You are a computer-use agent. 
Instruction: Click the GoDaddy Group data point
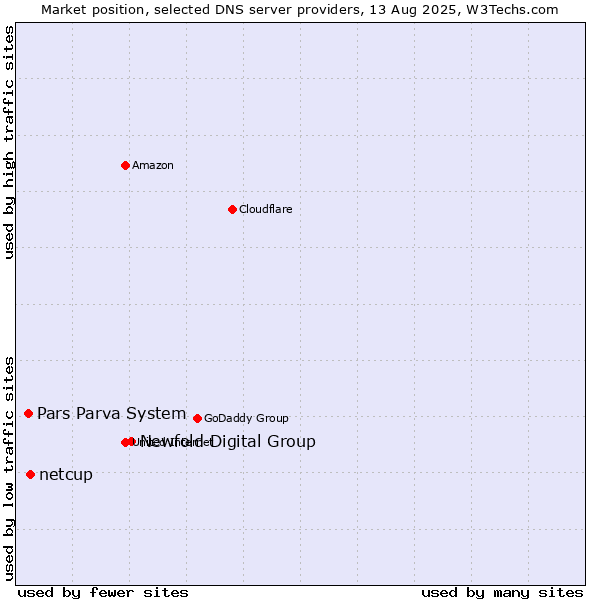(x=197, y=418)
